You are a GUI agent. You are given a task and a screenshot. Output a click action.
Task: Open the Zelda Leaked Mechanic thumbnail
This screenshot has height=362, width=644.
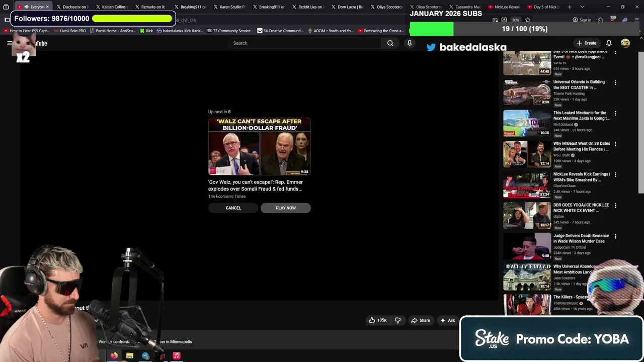click(x=527, y=123)
